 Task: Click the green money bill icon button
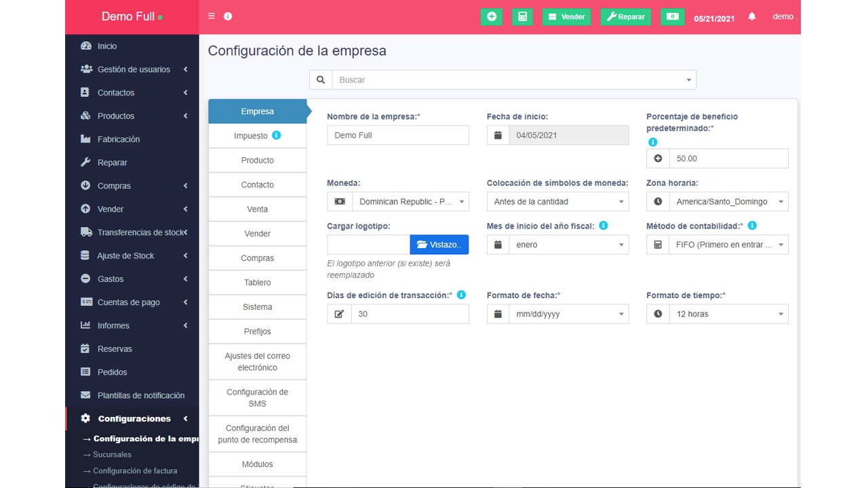click(x=672, y=17)
